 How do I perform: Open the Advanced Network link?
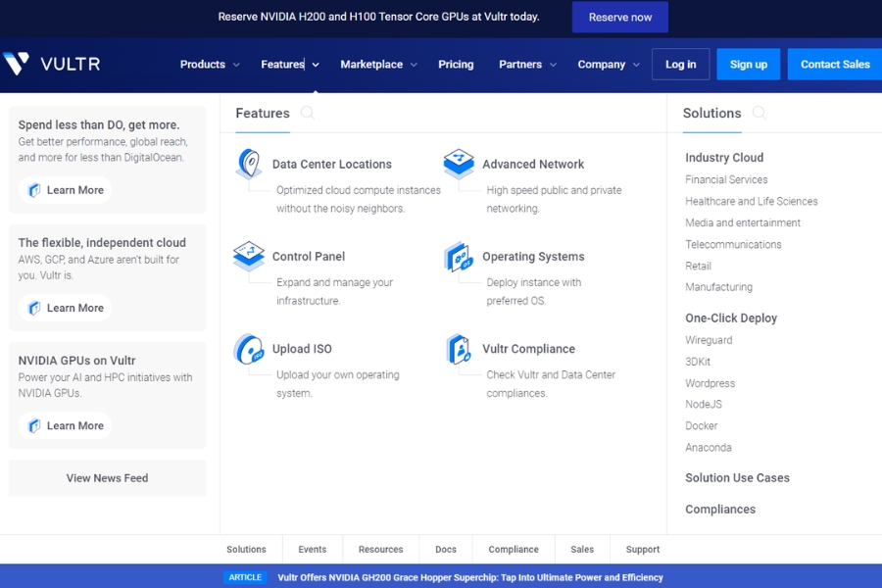pos(533,164)
